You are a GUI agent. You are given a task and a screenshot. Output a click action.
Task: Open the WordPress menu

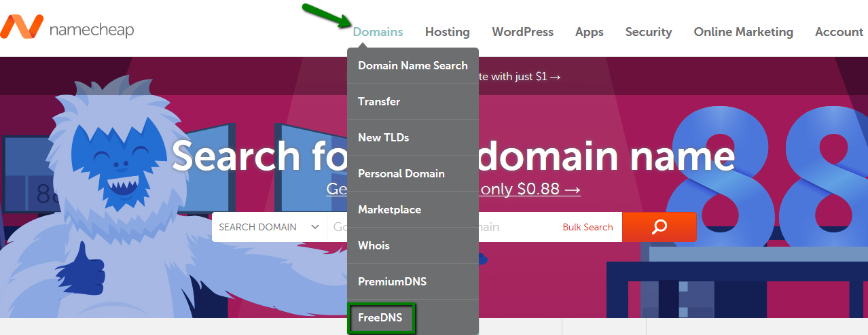[523, 32]
